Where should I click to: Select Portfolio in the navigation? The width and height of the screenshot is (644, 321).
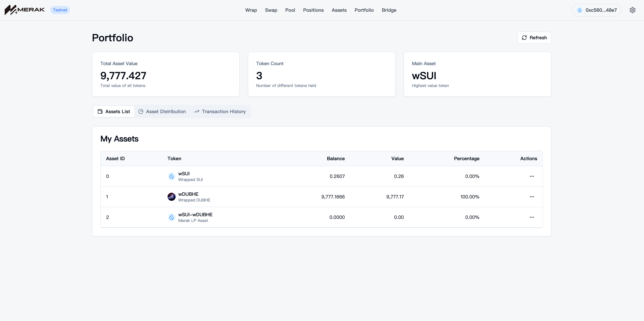(x=364, y=10)
